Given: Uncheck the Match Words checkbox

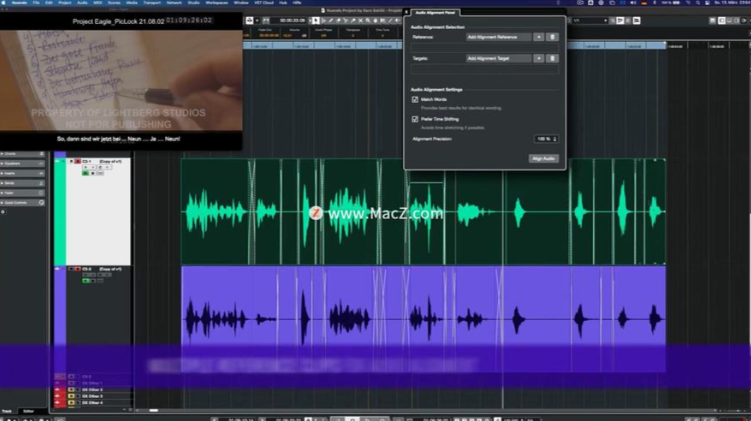Looking at the screenshot, I should pos(415,100).
